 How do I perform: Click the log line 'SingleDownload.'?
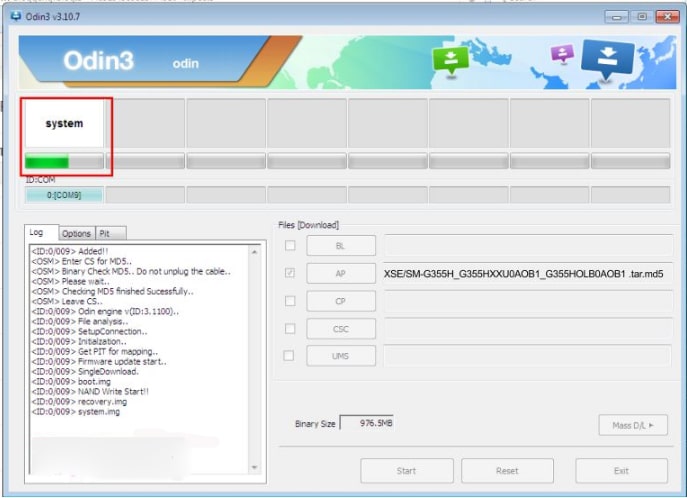(85, 371)
